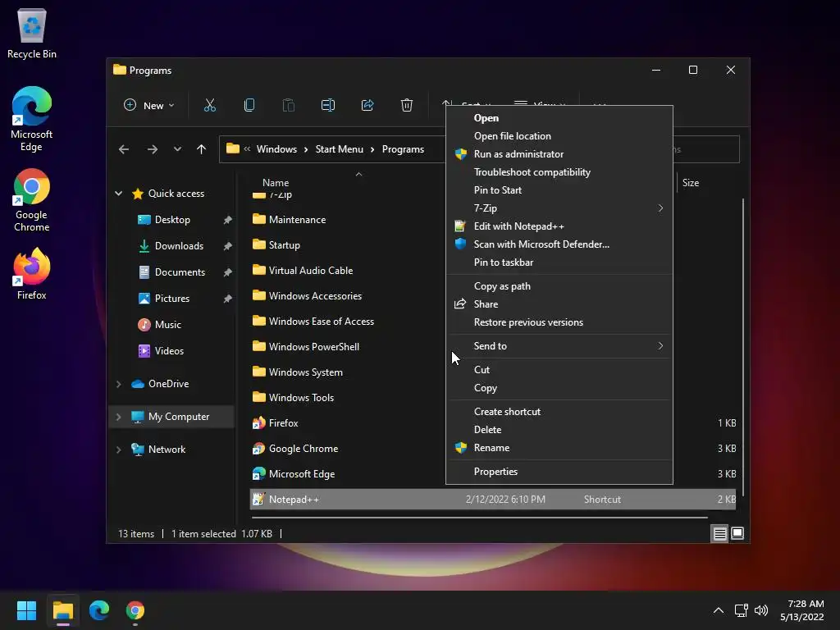Click the taskbar clock and date

click(802, 610)
